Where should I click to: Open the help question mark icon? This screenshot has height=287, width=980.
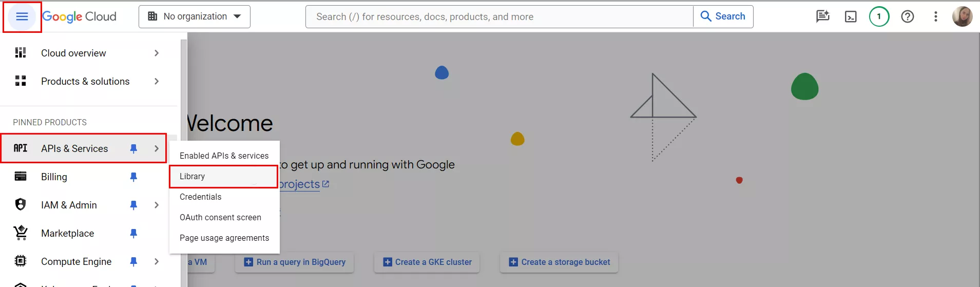[908, 17]
